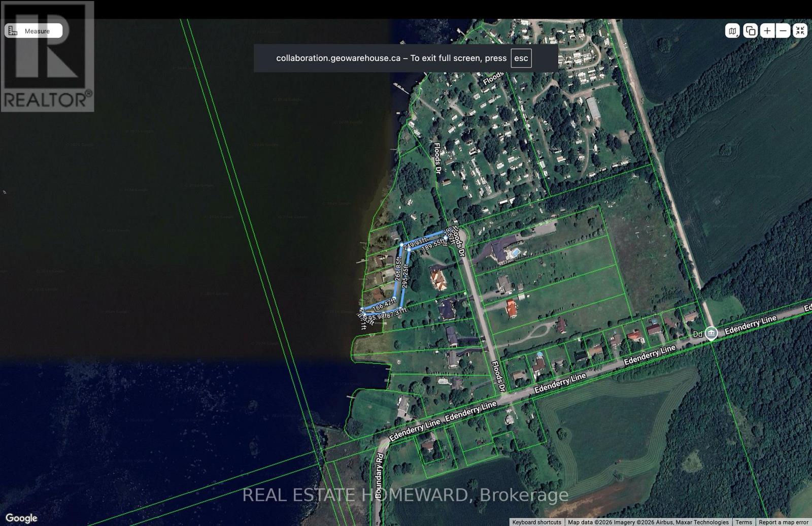Select the 166.42ft measurement label
The height and width of the screenshot is (526, 812).
[384, 306]
